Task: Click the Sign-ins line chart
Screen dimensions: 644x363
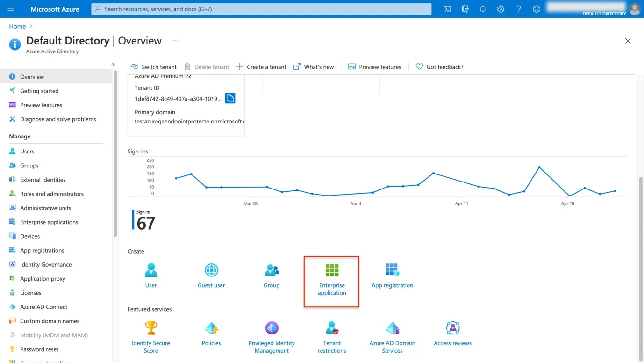Action: (378, 178)
